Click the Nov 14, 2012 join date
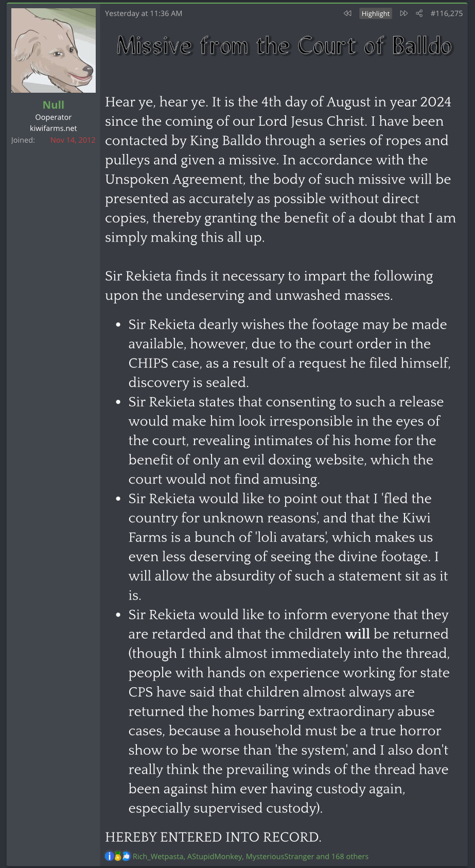This screenshot has width=475, height=868. click(x=73, y=140)
